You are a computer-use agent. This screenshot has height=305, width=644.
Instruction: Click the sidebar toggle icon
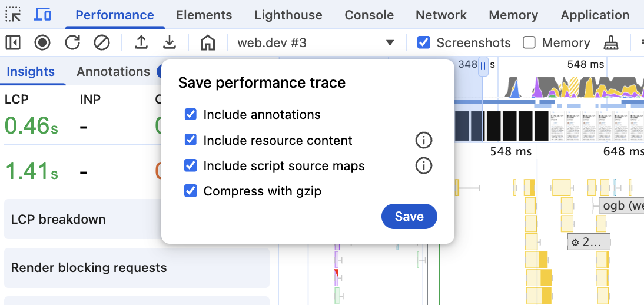tap(13, 42)
